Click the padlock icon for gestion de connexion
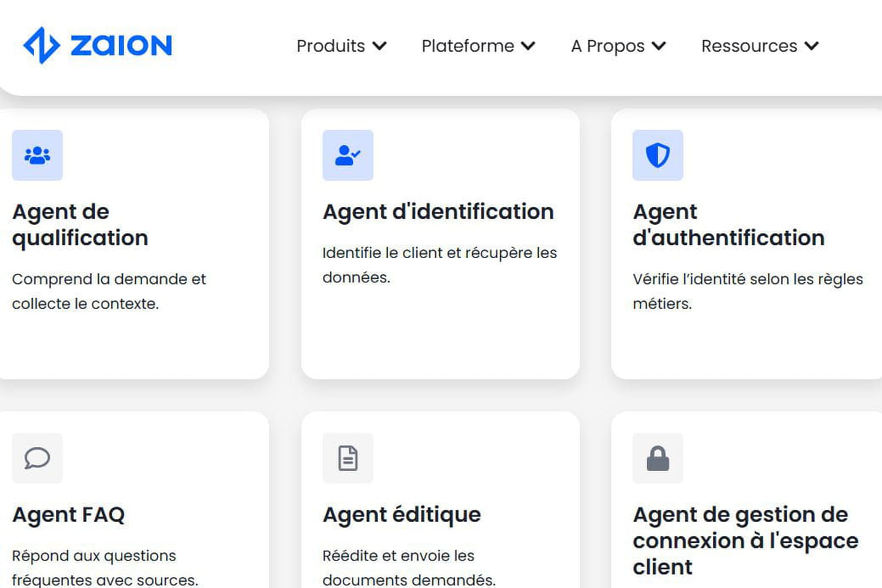 [x=657, y=459]
